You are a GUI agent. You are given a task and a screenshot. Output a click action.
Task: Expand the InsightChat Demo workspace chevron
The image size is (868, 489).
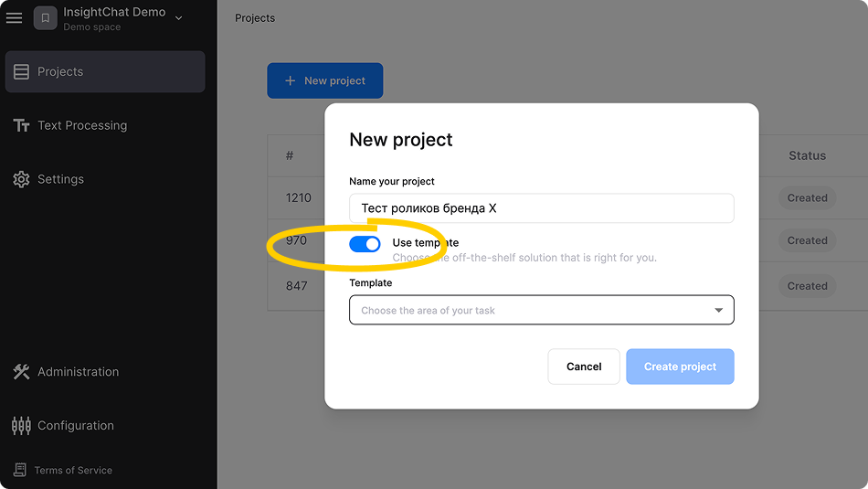pyautogui.click(x=179, y=18)
